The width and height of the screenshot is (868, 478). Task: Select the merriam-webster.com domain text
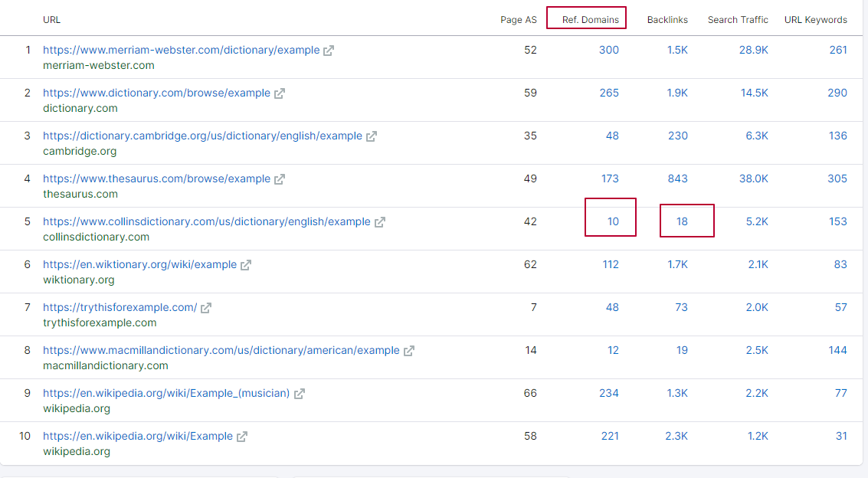99,65
